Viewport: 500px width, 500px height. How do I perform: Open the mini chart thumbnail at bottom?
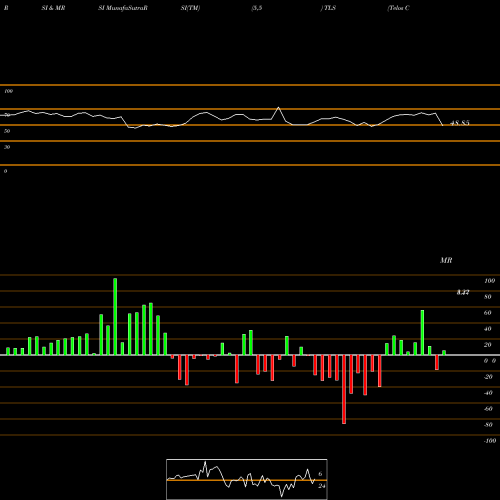pyautogui.click(x=247, y=479)
